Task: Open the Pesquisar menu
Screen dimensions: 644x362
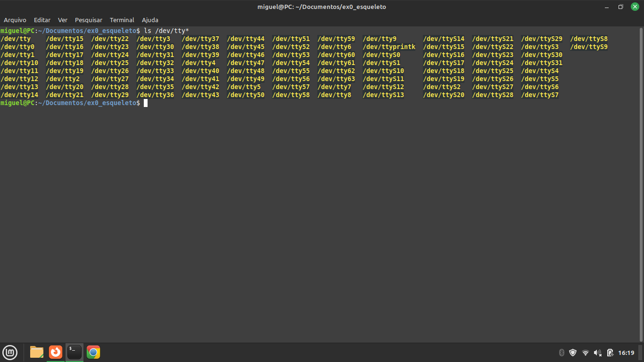Action: coord(89,20)
